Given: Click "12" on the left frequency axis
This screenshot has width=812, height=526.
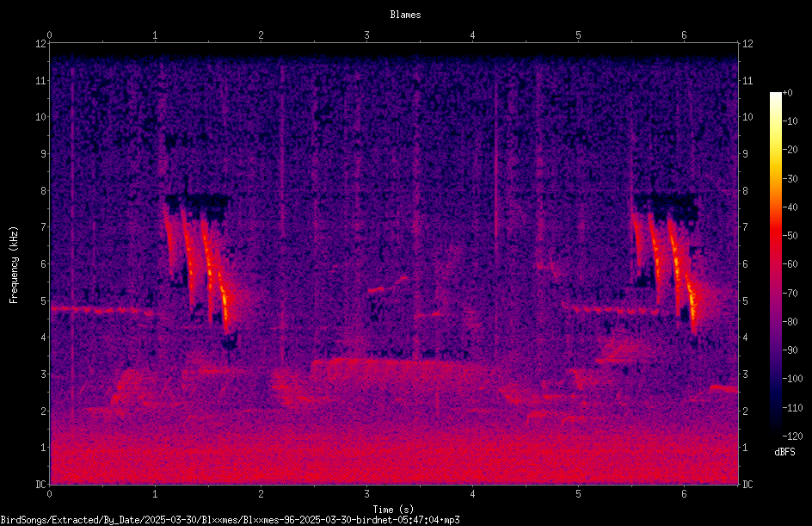Looking at the screenshot, I should coord(40,44).
